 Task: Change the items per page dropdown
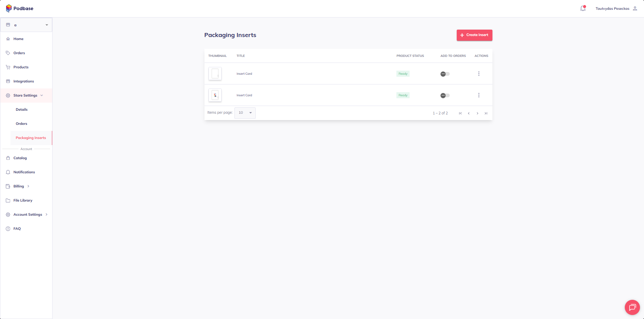coord(245,113)
